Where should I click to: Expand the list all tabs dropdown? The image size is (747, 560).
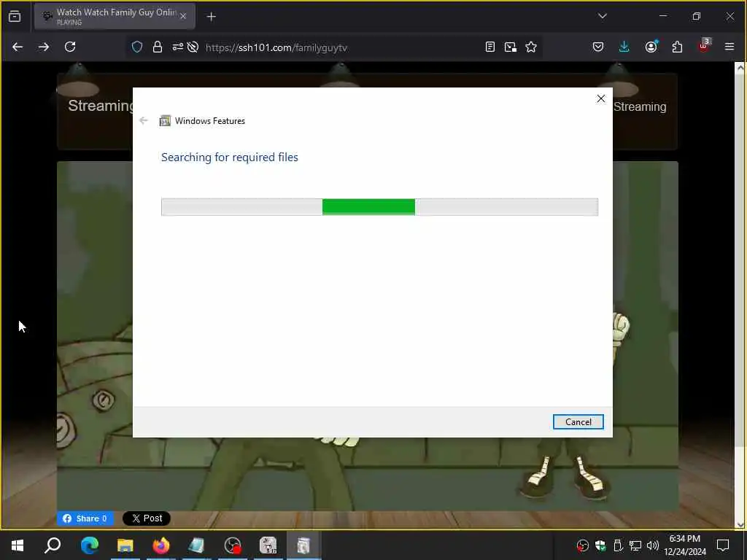pos(602,16)
